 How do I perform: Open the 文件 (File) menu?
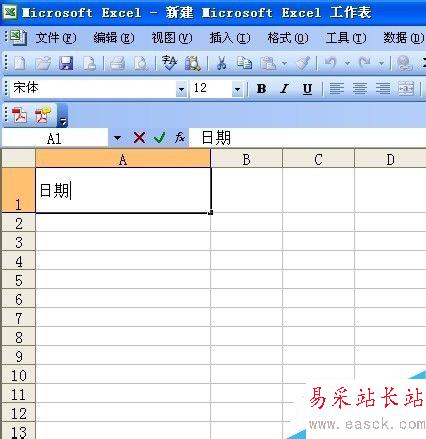point(56,38)
